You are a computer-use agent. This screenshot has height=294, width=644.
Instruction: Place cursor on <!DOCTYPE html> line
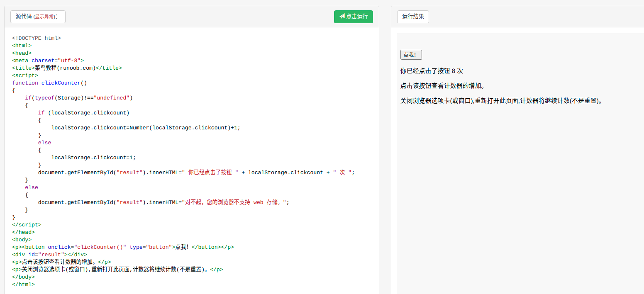pyautogui.click(x=37, y=38)
